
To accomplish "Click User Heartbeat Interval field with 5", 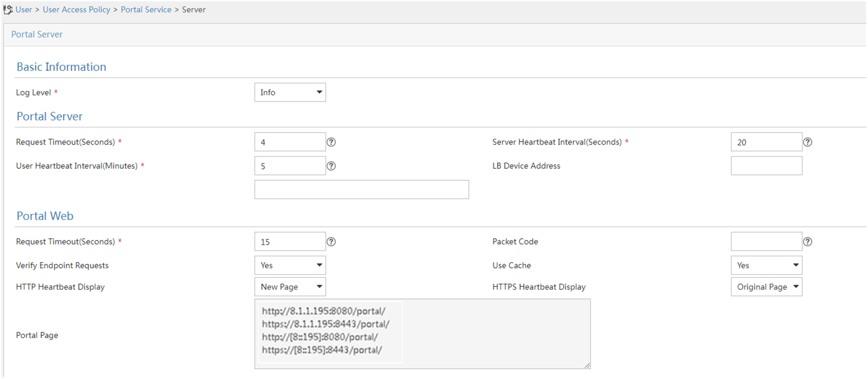I will click(290, 166).
